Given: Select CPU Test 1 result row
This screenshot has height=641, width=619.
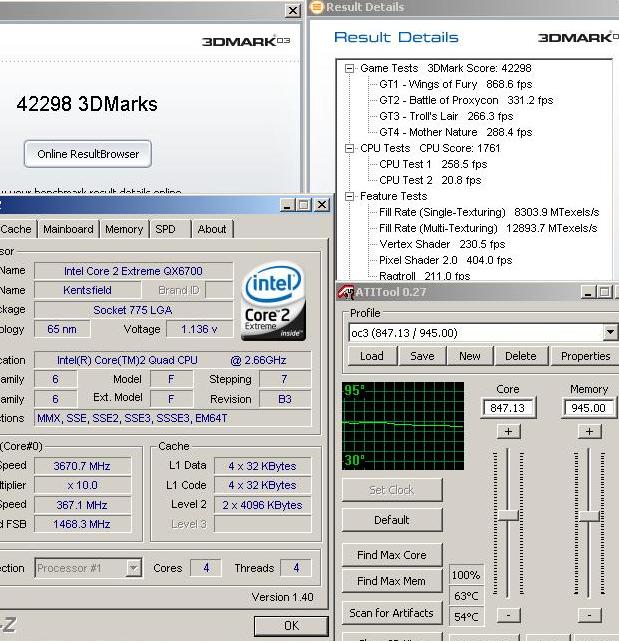Looking at the screenshot, I should point(433,164).
